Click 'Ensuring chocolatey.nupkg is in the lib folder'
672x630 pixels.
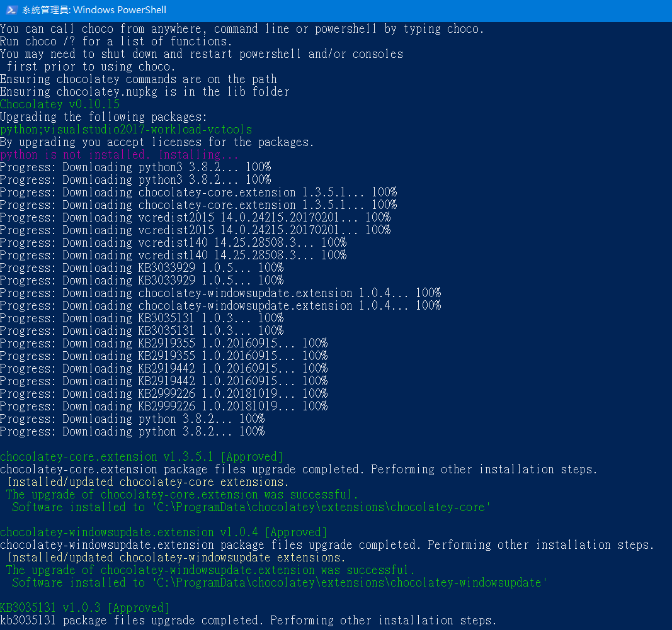point(145,92)
